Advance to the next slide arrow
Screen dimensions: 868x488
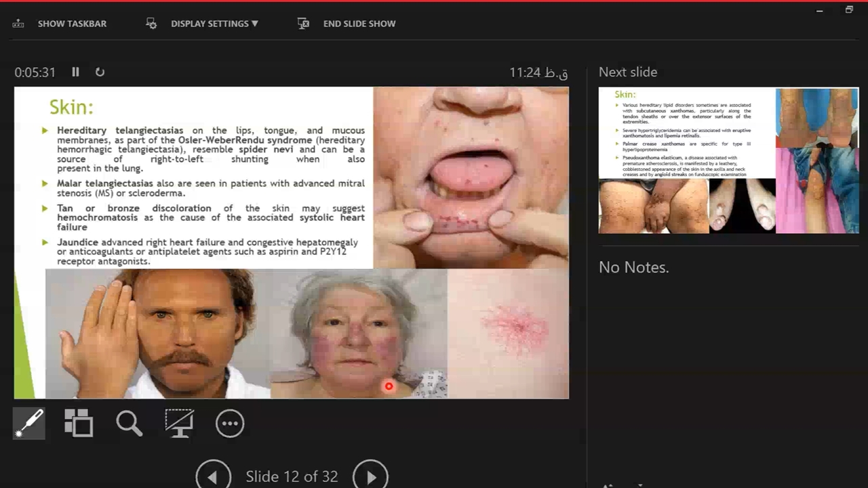[370, 476]
